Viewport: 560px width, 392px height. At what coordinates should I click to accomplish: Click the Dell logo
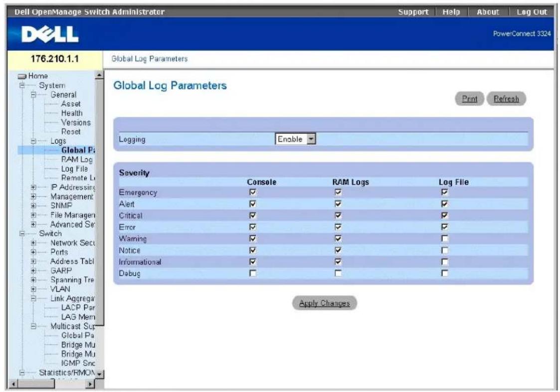[50, 34]
